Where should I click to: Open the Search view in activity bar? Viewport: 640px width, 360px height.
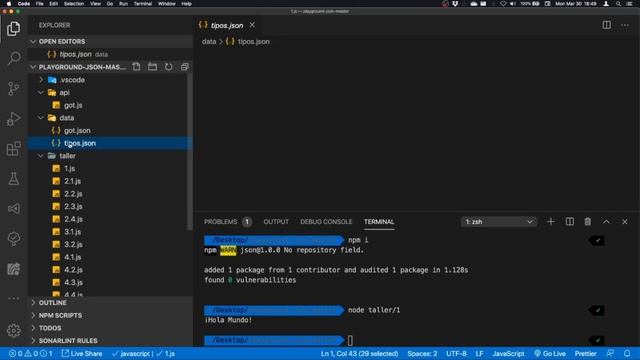(13, 58)
